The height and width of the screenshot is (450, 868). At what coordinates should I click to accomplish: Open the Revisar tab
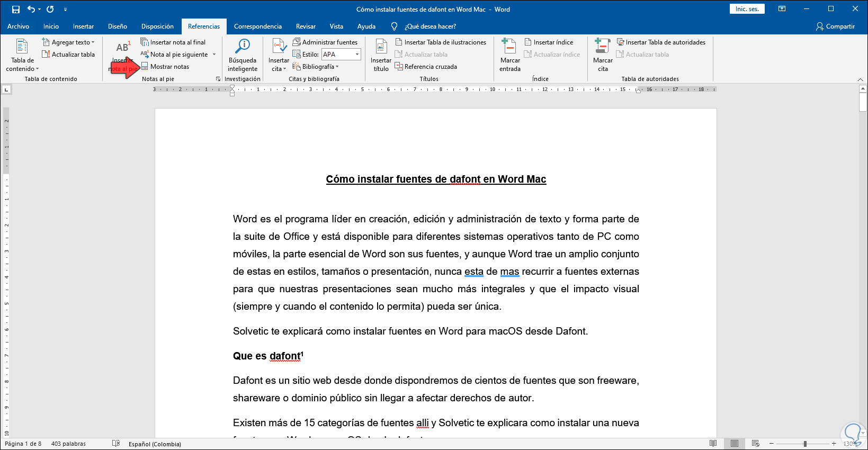[x=306, y=26]
